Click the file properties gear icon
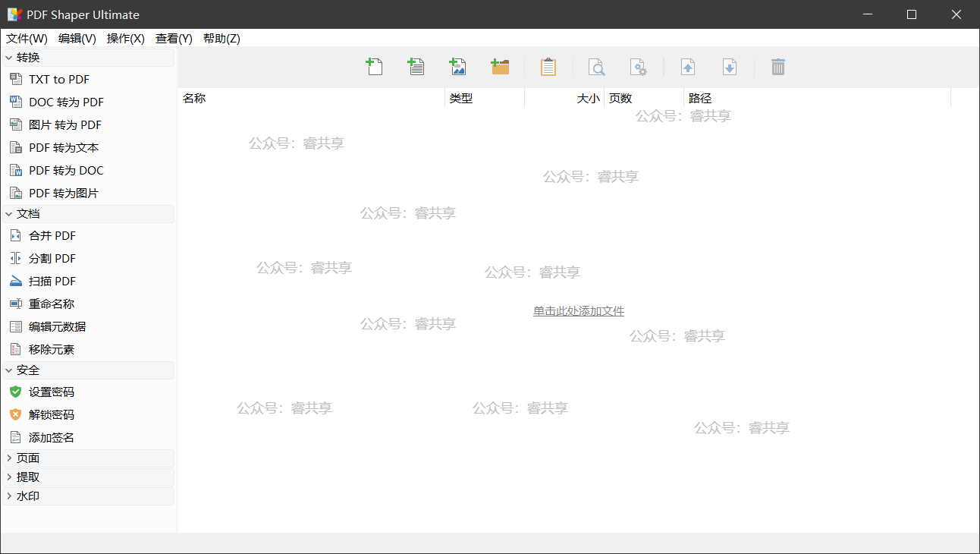 tap(639, 67)
